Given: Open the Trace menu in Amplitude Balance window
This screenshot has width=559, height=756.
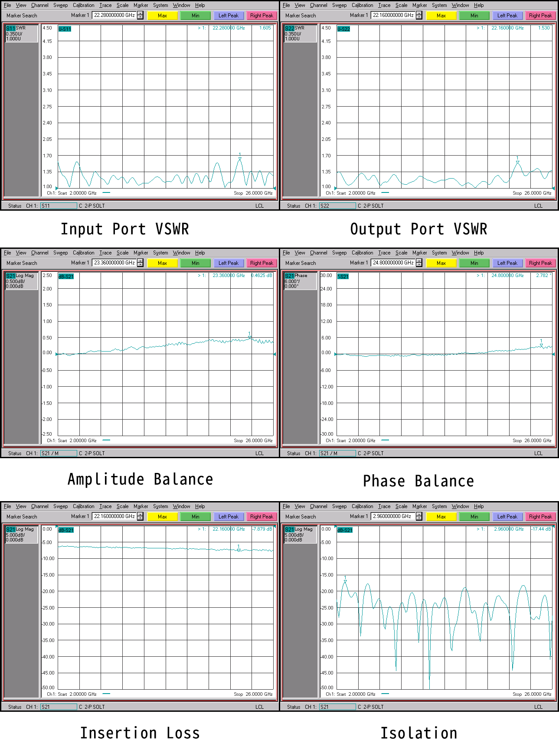Looking at the screenshot, I should tap(105, 253).
